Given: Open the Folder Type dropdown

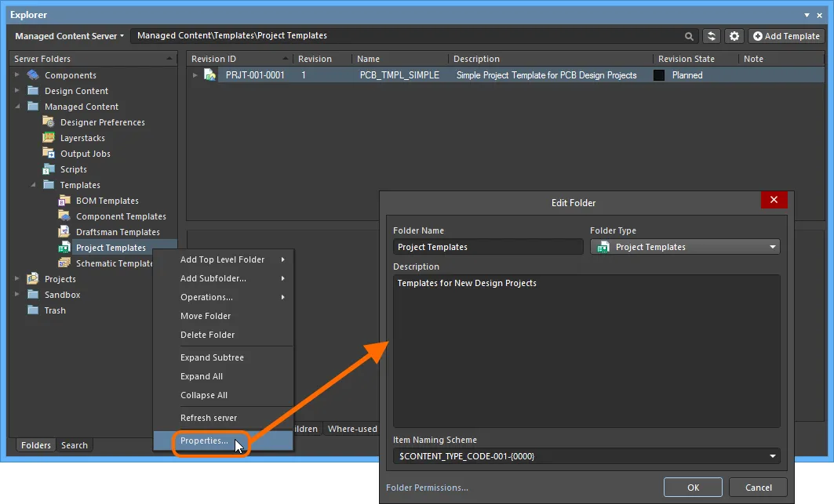Looking at the screenshot, I should coord(772,247).
